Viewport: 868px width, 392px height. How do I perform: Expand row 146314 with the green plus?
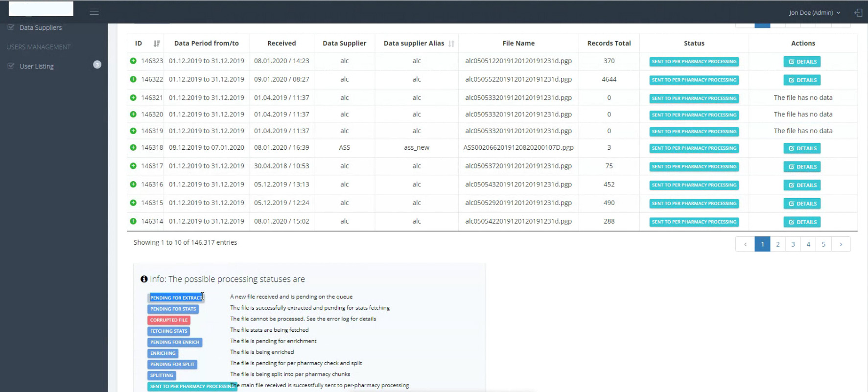(x=133, y=221)
